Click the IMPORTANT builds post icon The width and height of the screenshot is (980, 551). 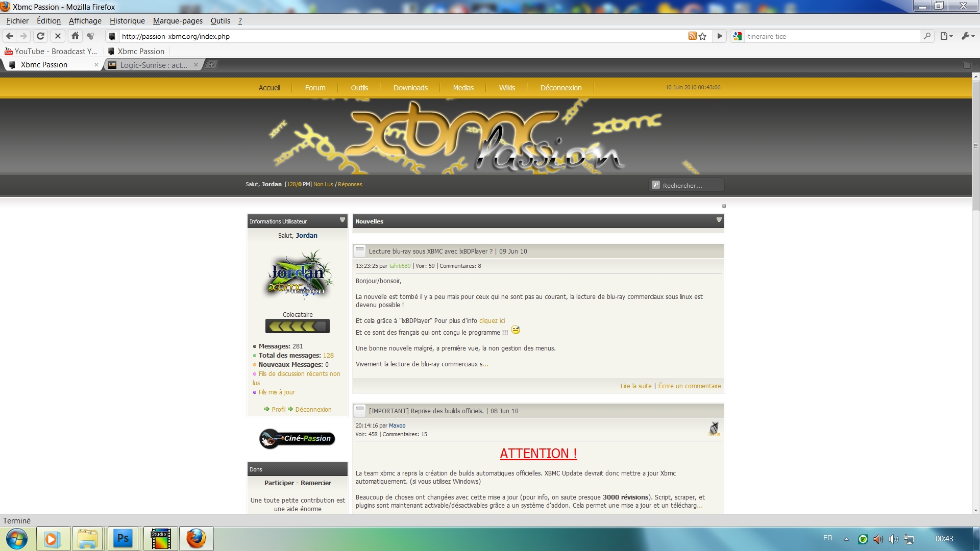pos(360,410)
